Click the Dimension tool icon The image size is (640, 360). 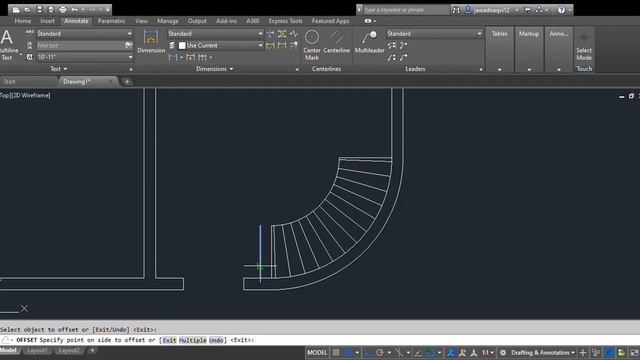point(151,42)
